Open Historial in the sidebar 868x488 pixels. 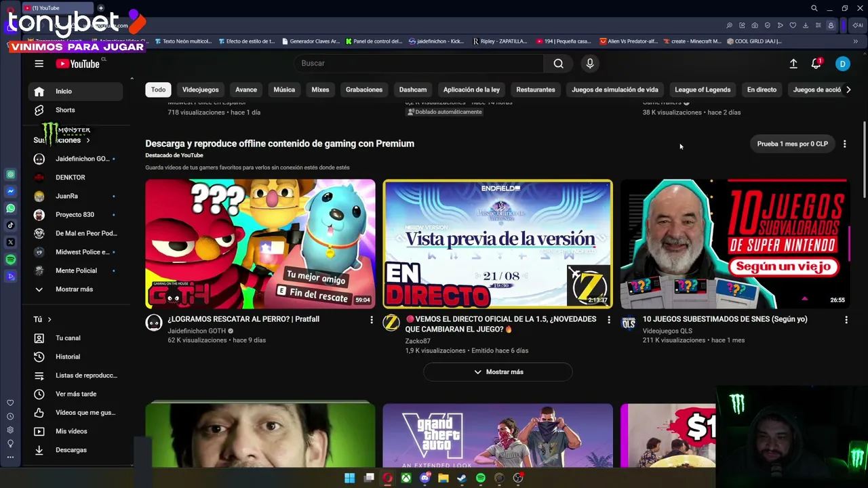[75, 357]
